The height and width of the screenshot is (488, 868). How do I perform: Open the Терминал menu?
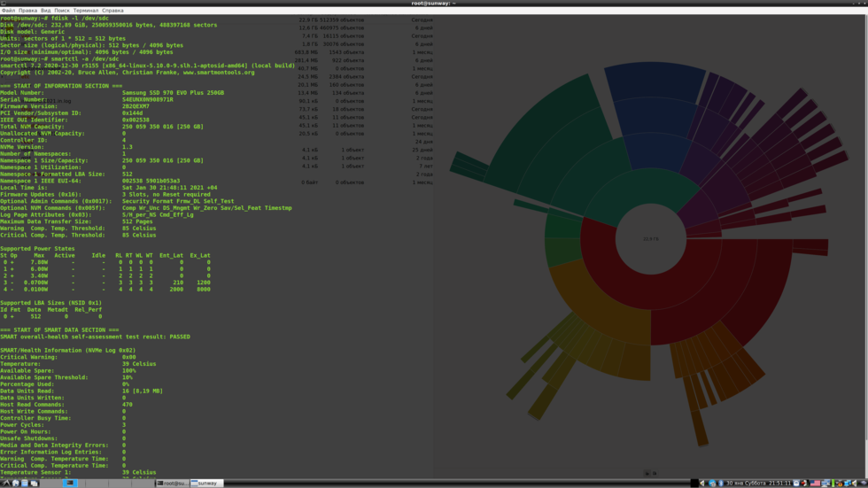point(86,11)
